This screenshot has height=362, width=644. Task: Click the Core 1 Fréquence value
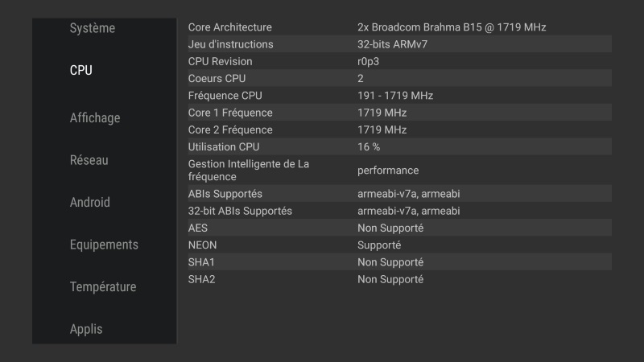(x=382, y=113)
